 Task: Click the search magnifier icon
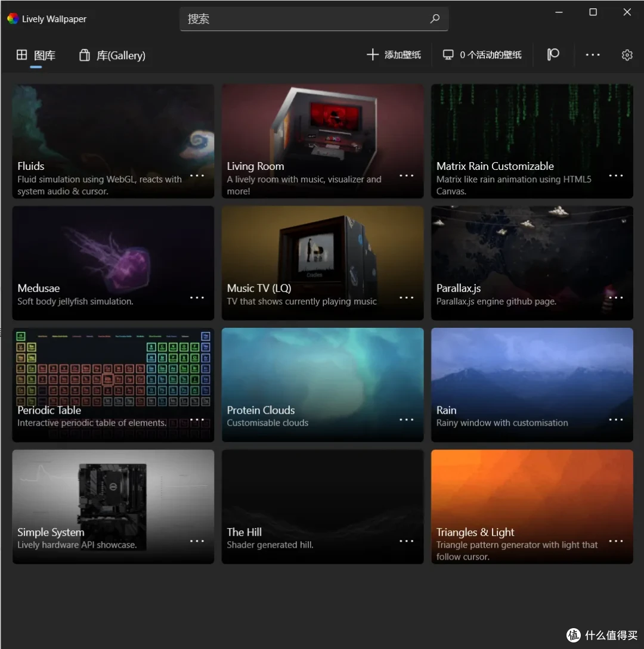[435, 18]
